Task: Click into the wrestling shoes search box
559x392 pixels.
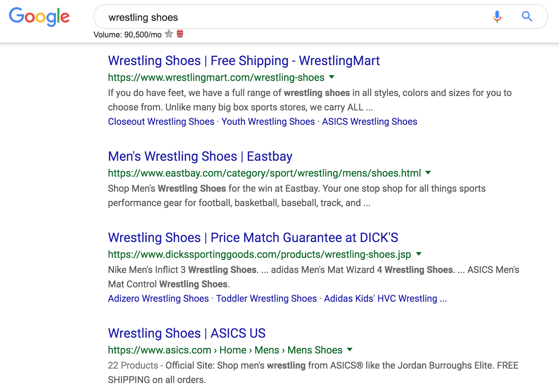Action: (288, 17)
